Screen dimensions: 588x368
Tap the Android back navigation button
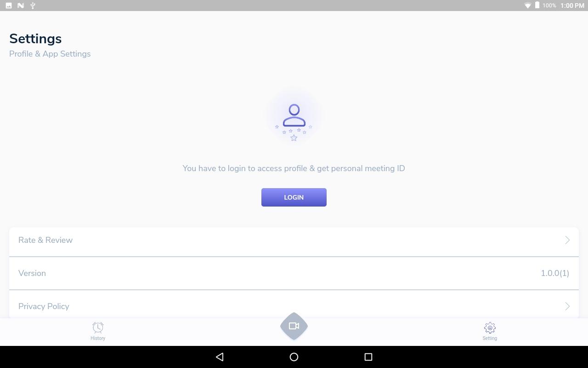pos(220,357)
